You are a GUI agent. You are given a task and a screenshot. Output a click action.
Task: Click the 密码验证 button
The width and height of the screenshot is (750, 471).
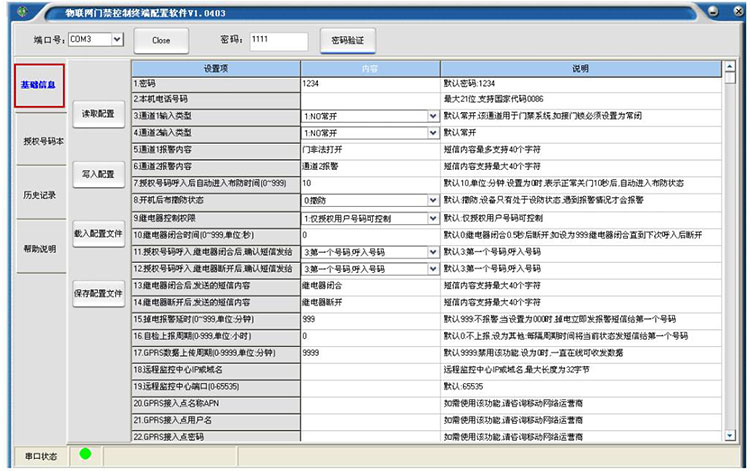pyautogui.click(x=347, y=40)
